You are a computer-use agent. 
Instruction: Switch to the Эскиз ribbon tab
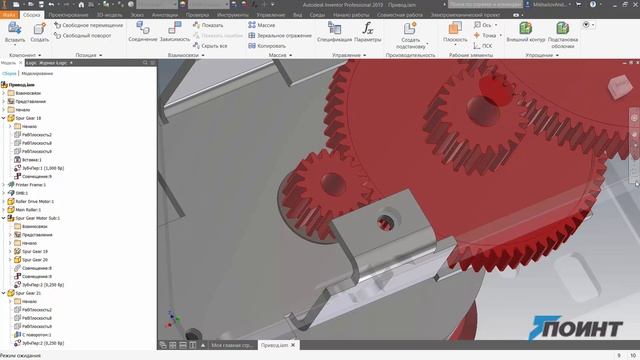click(137, 15)
